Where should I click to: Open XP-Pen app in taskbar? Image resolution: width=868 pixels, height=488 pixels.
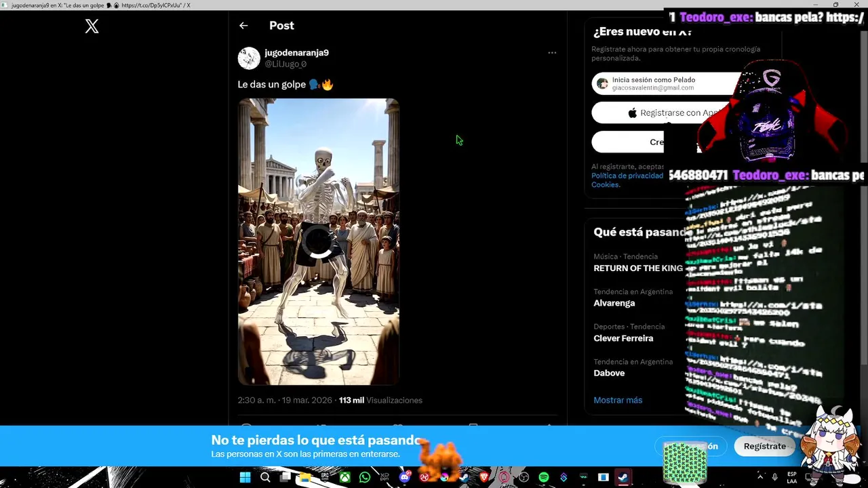coord(384,478)
